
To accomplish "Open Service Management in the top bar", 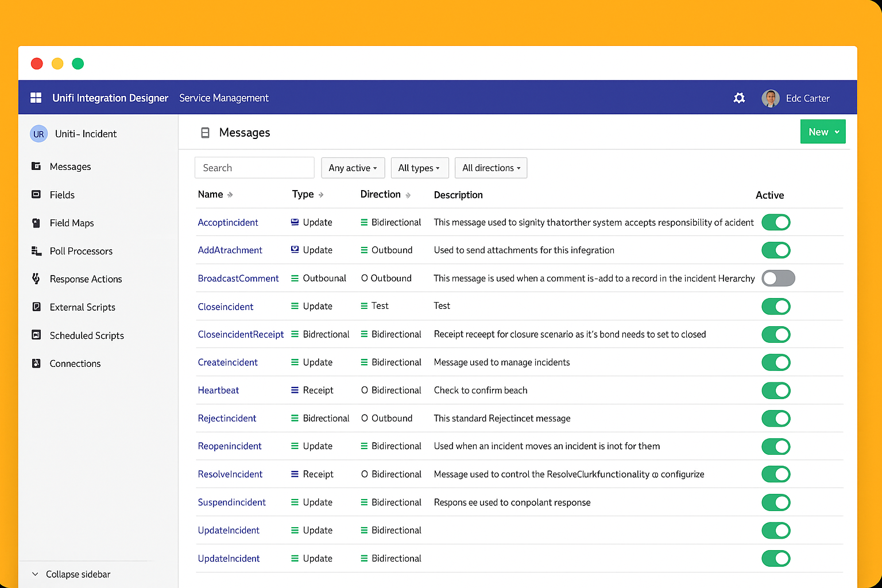I will pos(224,98).
